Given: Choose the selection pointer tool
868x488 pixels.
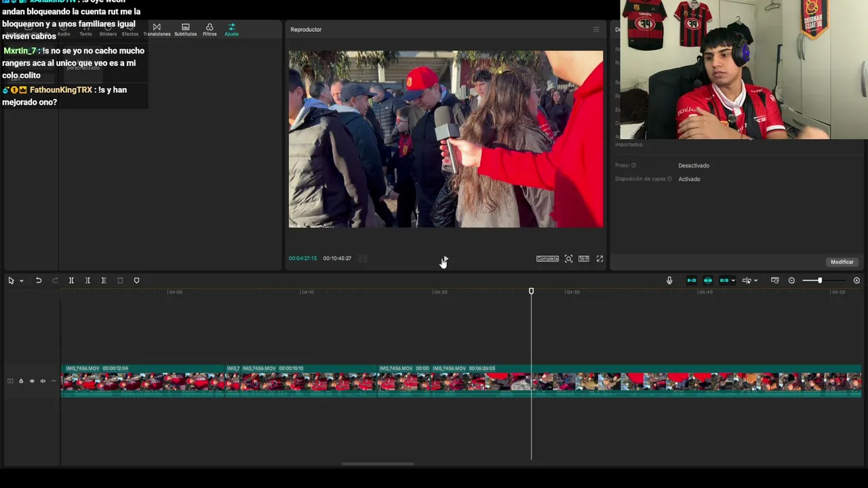Looking at the screenshot, I should point(11,281).
